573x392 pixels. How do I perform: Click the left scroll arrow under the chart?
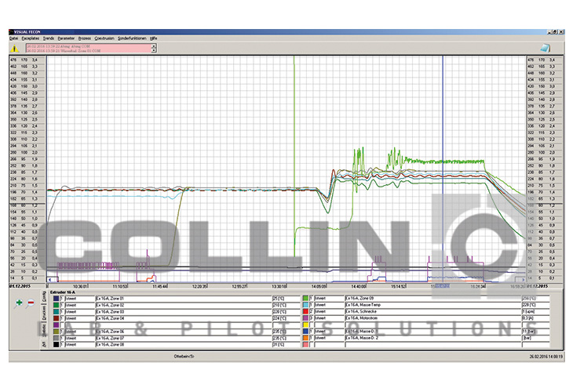click(x=49, y=280)
